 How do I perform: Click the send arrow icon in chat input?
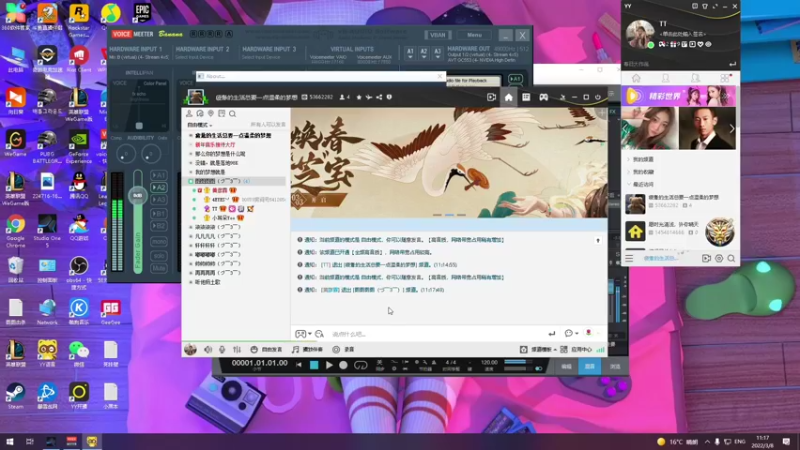click(552, 334)
